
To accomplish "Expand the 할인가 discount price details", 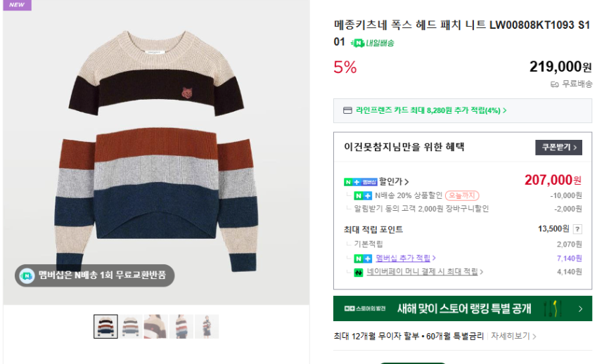I will click(x=394, y=182).
